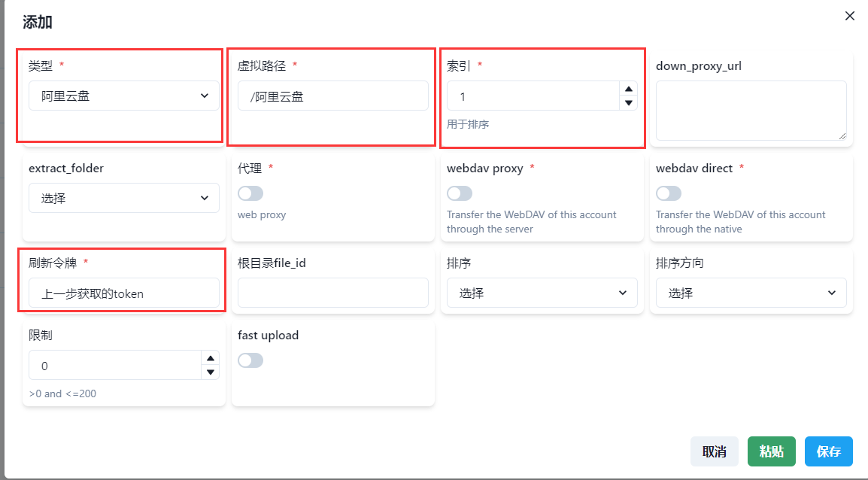This screenshot has height=480, width=868.
Task: Enable the 代理 web proxy toggle
Action: pyautogui.click(x=250, y=193)
